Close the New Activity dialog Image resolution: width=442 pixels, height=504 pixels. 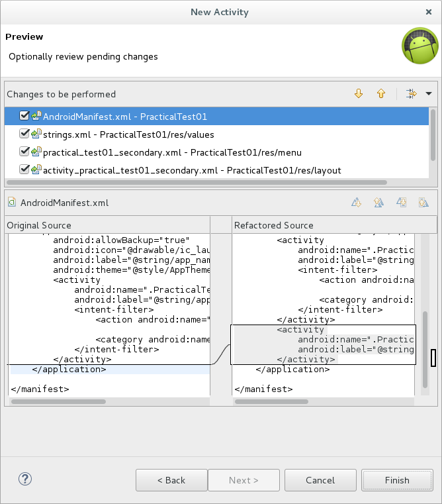(429, 12)
